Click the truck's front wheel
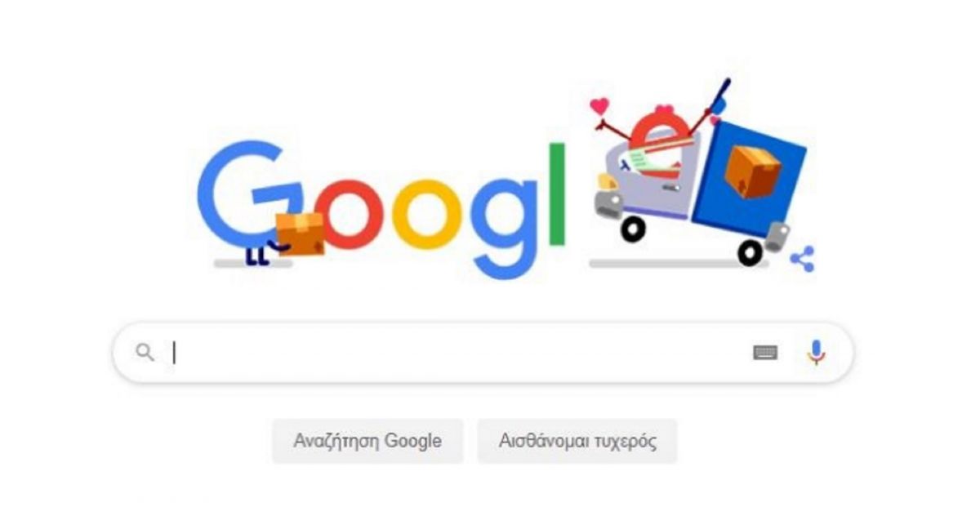980x516 pixels. tap(633, 230)
